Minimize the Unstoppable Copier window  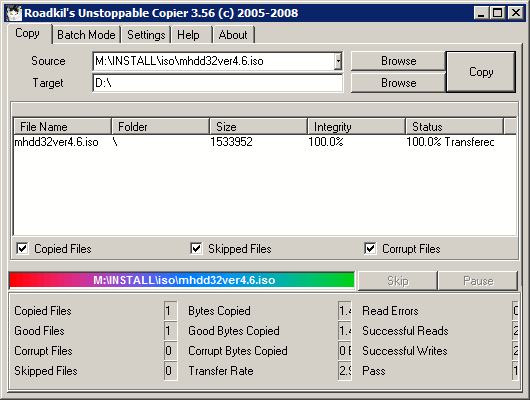(x=481, y=13)
